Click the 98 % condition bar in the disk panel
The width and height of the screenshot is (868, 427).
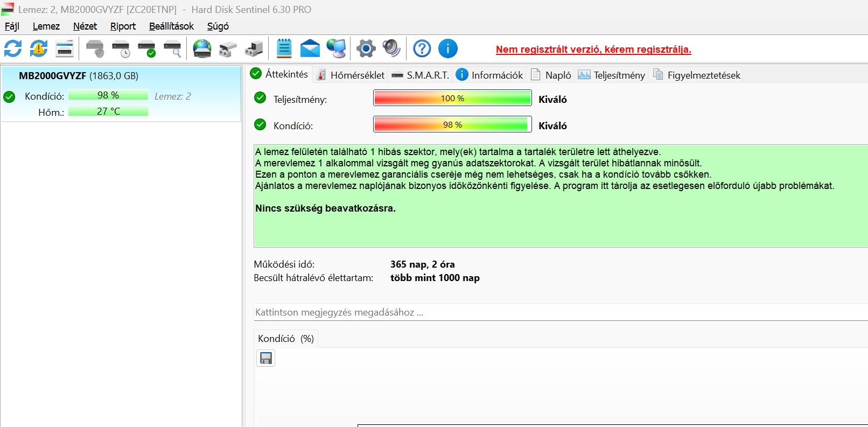click(108, 95)
